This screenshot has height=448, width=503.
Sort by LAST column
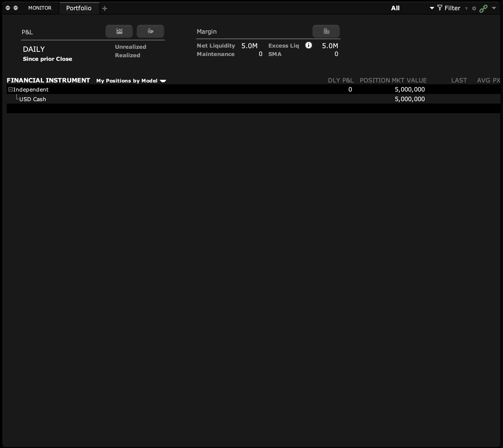click(x=459, y=80)
